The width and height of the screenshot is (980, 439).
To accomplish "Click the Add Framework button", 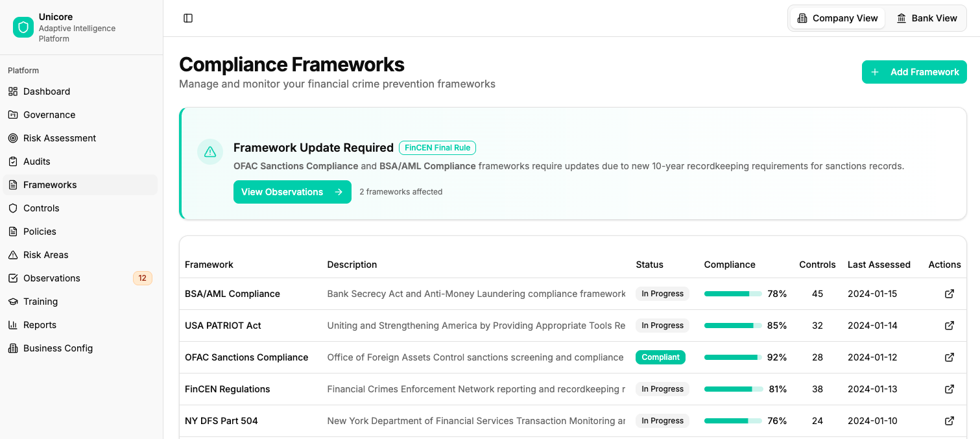I will [914, 72].
